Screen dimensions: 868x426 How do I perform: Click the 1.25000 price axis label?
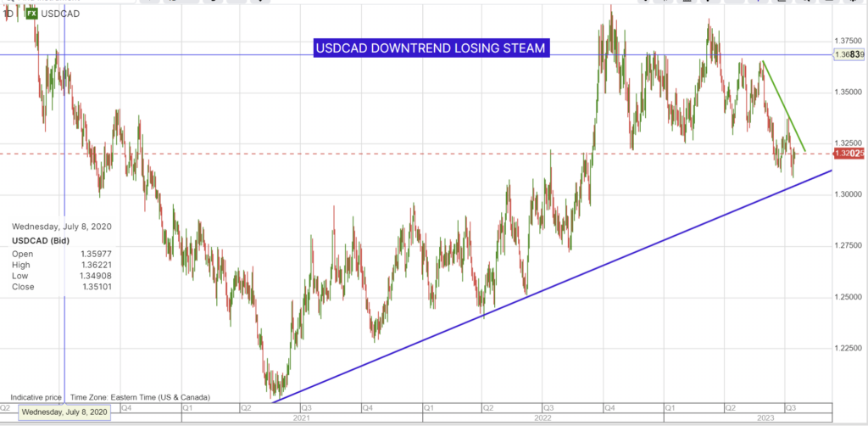(x=849, y=297)
